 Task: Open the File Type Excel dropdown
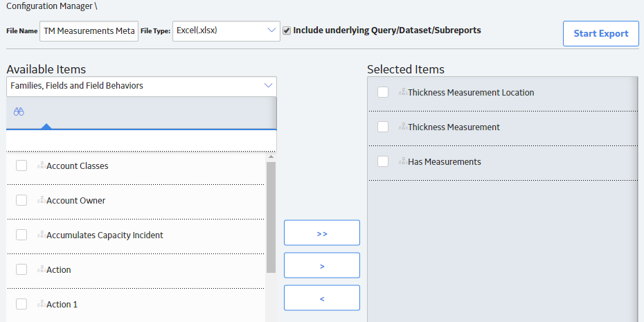click(226, 31)
